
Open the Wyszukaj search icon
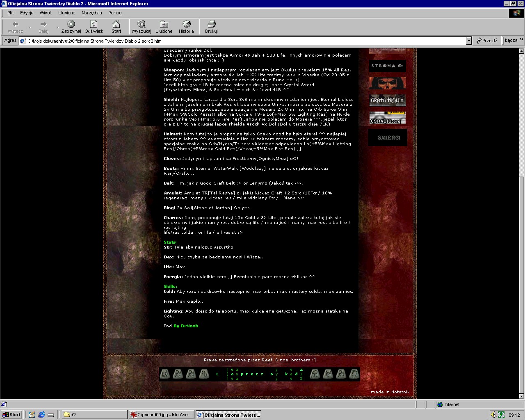[x=141, y=24]
